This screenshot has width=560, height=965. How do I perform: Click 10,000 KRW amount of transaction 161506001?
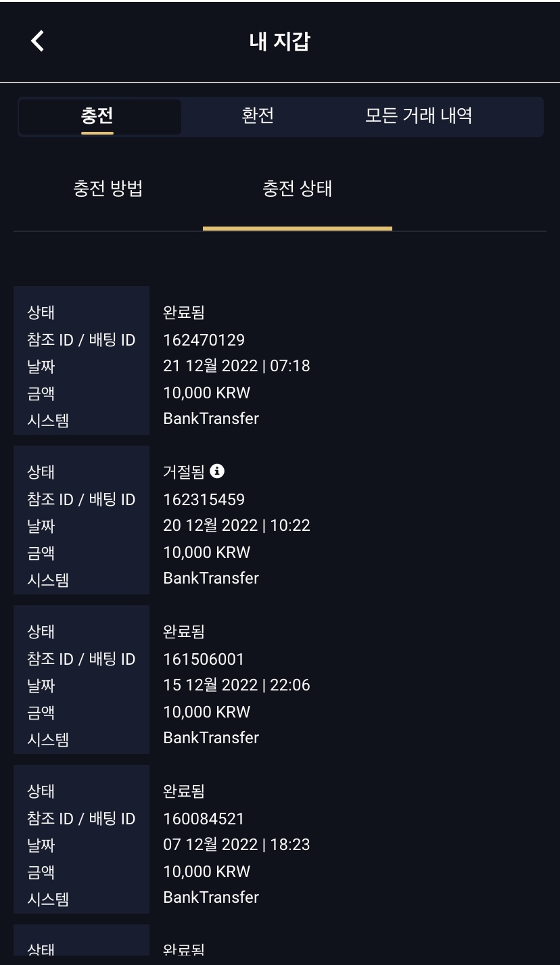click(206, 712)
